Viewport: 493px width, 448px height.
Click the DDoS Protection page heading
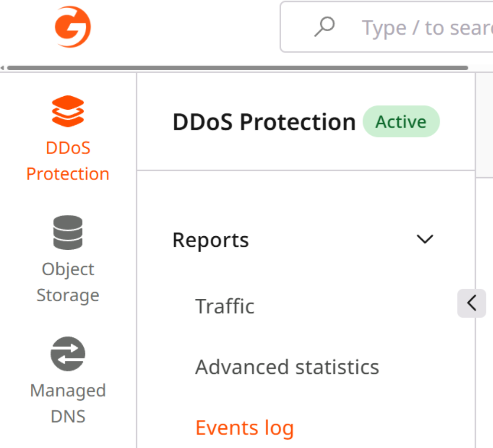pos(264,121)
